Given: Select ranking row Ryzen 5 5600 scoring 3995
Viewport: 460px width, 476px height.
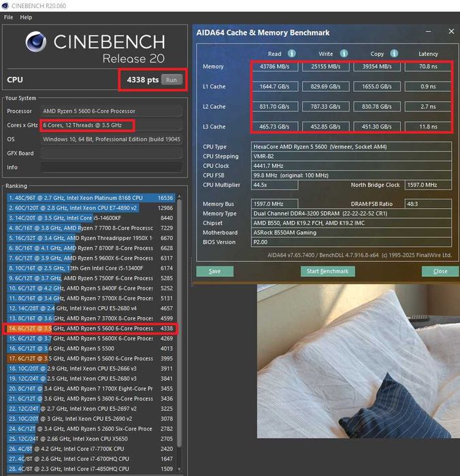Looking at the screenshot, I should 91,358.
